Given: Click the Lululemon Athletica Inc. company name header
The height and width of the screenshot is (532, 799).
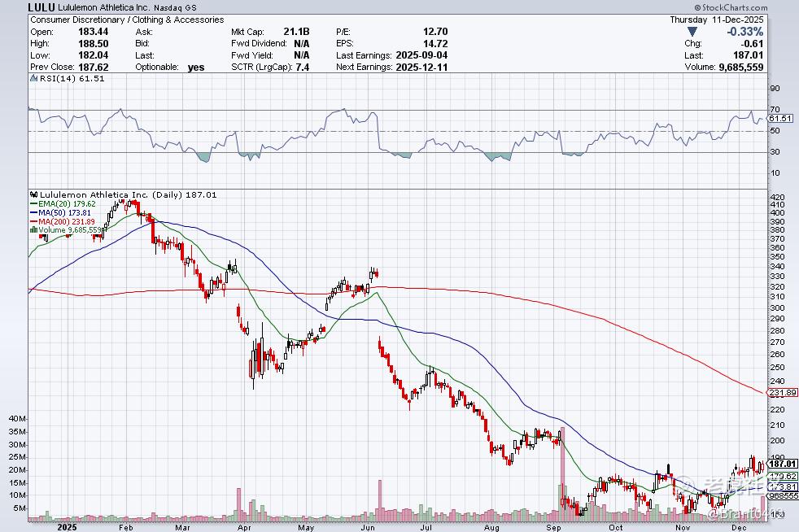Looking at the screenshot, I should [104, 7].
